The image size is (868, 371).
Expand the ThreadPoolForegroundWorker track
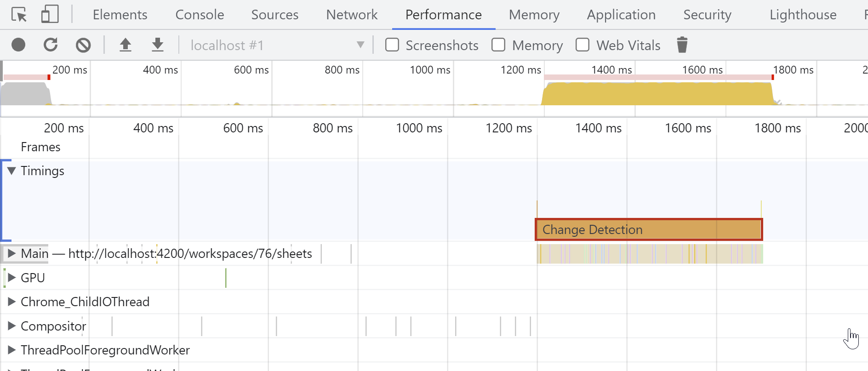[x=12, y=350]
